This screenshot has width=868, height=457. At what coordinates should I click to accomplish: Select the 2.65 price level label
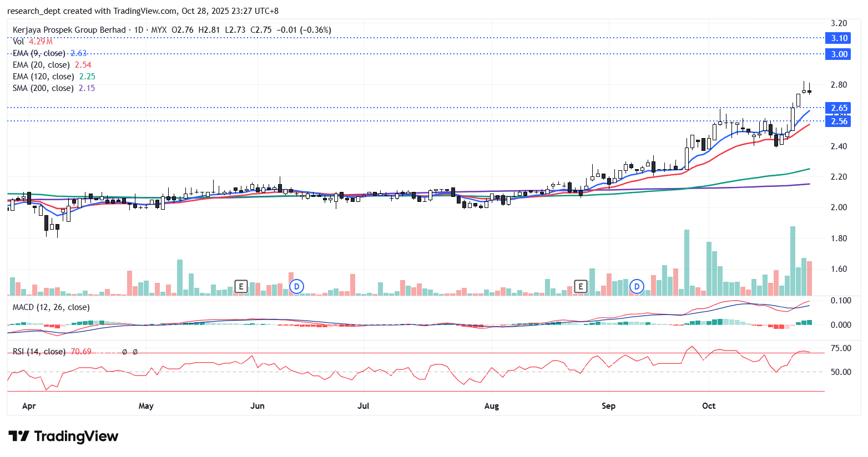tap(839, 108)
